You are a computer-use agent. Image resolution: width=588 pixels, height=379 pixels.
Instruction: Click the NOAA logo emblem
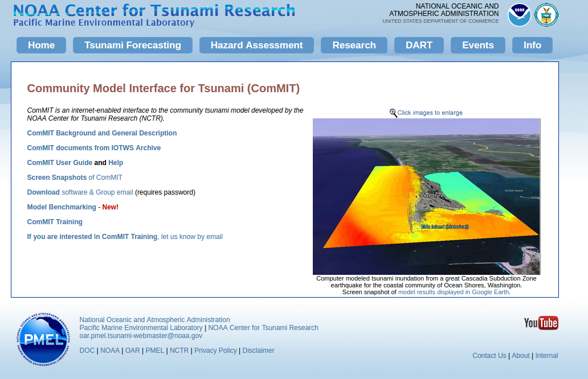[520, 15]
